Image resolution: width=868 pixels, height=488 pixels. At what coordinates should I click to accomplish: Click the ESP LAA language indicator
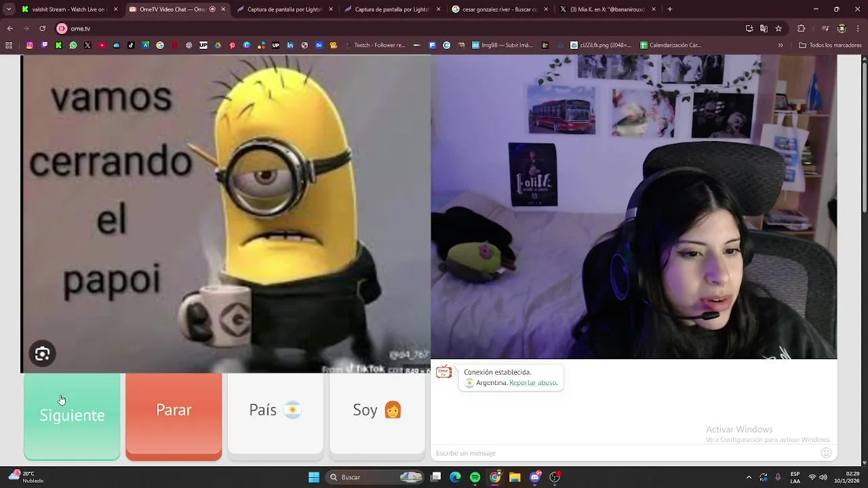[x=795, y=477]
